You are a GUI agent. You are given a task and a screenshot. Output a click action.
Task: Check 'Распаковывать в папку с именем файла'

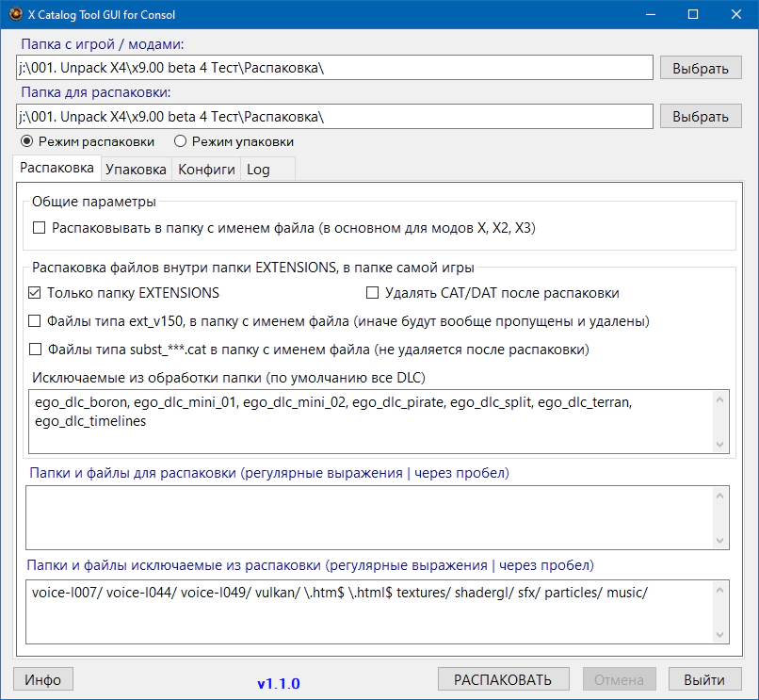(40, 227)
